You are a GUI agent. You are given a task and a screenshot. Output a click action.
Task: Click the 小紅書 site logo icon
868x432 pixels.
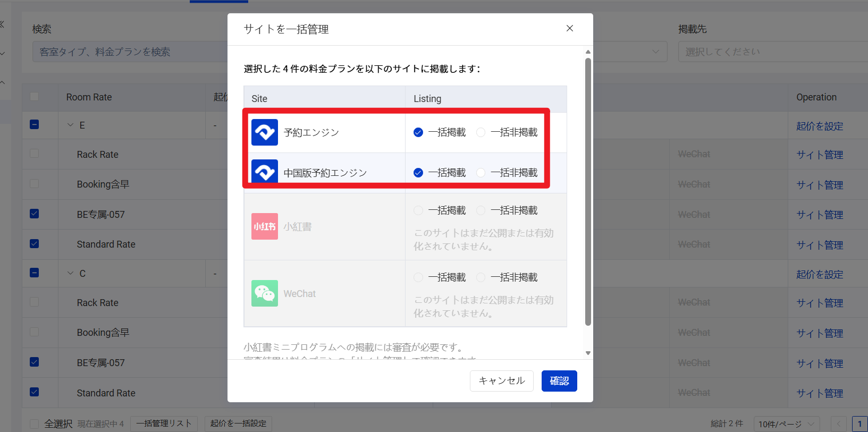[x=265, y=226]
